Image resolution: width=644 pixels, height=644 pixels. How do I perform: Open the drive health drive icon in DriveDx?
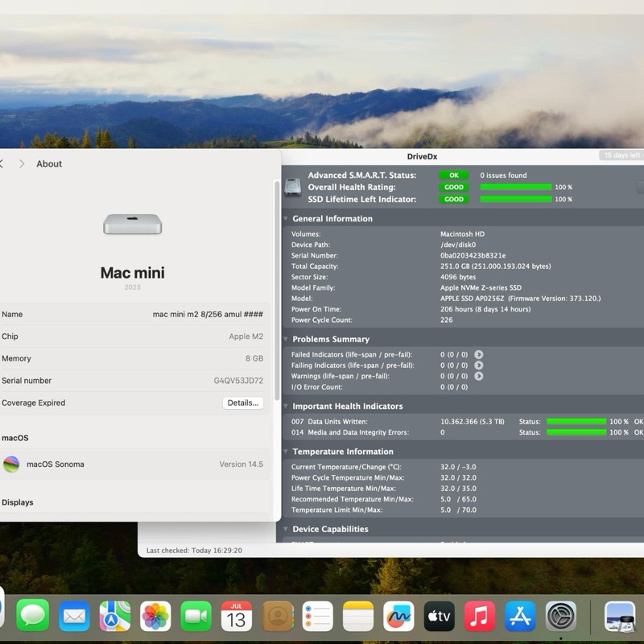[292, 187]
